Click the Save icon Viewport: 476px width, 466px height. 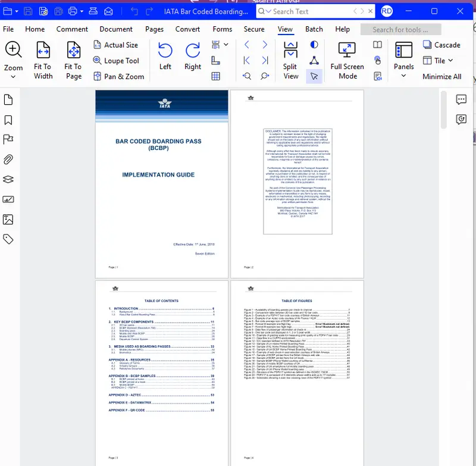[x=28, y=11]
